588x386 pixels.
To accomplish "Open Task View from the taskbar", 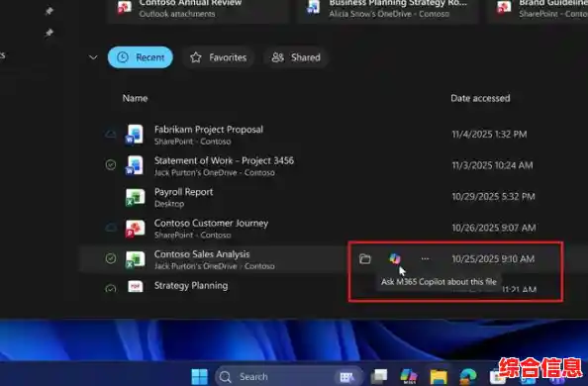I will coord(379,376).
